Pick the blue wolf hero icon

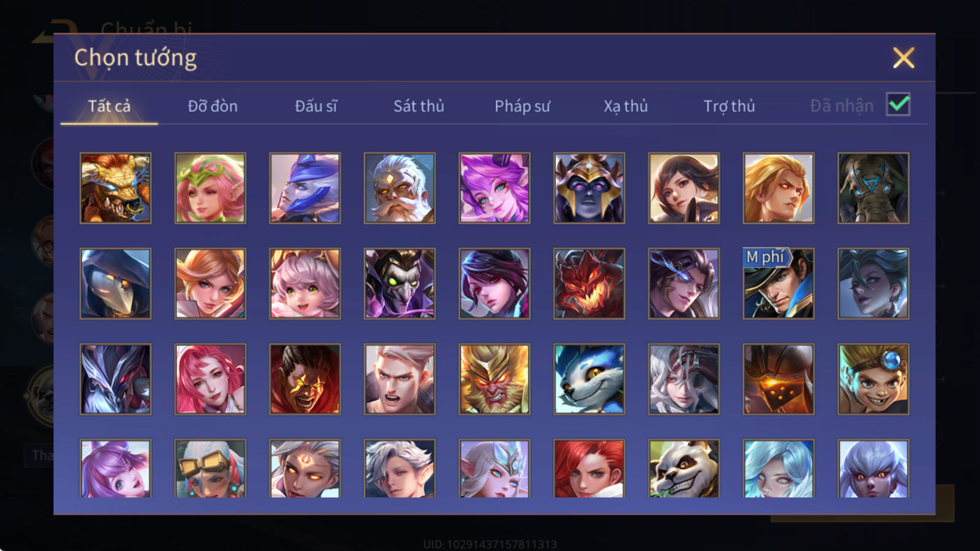pyautogui.click(x=589, y=379)
